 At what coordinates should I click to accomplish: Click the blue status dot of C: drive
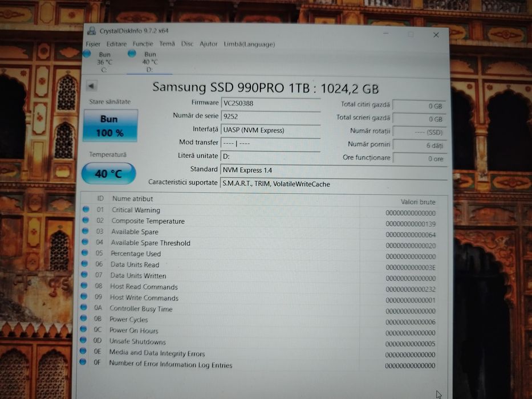[87, 54]
